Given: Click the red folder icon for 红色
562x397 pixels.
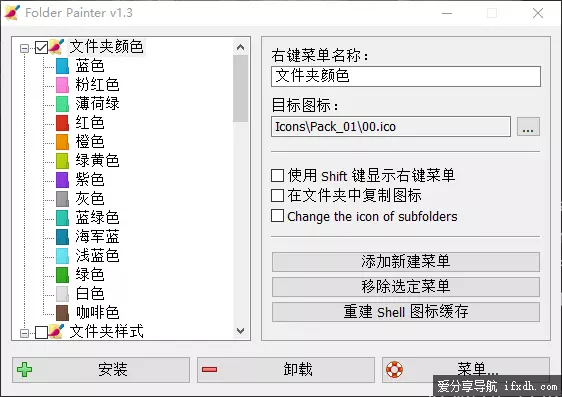Looking at the screenshot, I should pyautogui.click(x=62, y=123).
